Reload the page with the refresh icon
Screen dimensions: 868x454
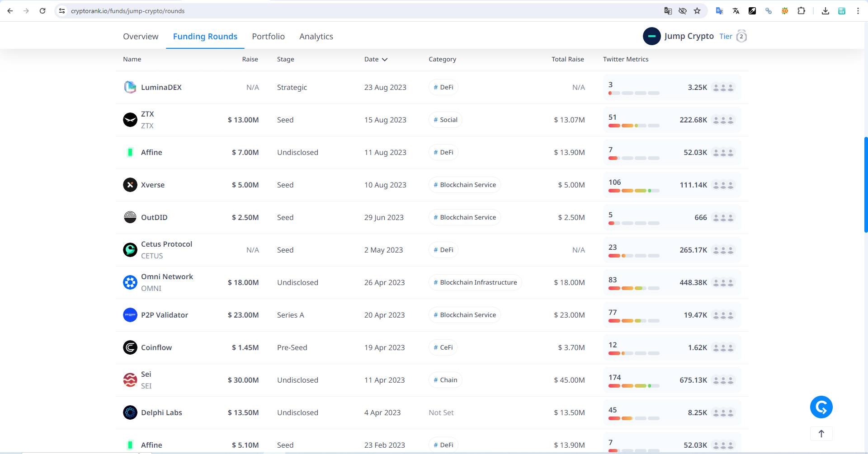point(42,11)
